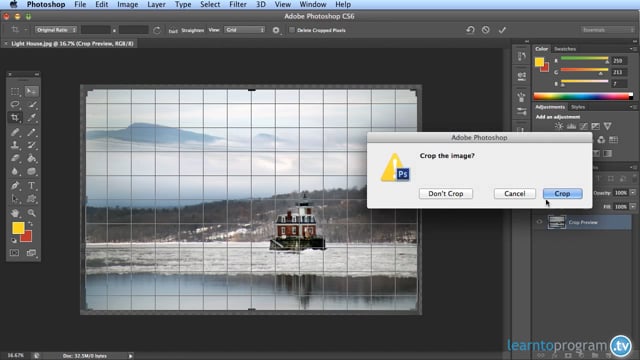
Task: Click the foreground color swatch in toolbox
Action: tap(18, 228)
